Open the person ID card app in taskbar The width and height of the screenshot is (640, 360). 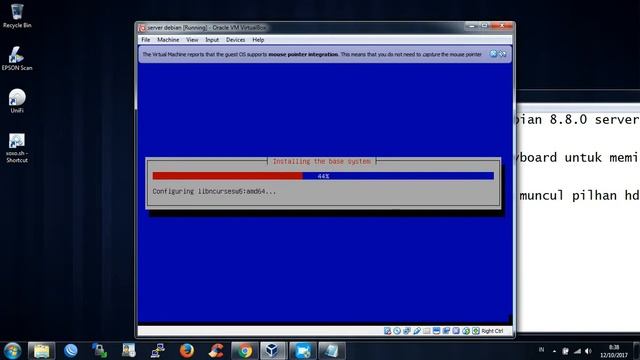coord(129,351)
